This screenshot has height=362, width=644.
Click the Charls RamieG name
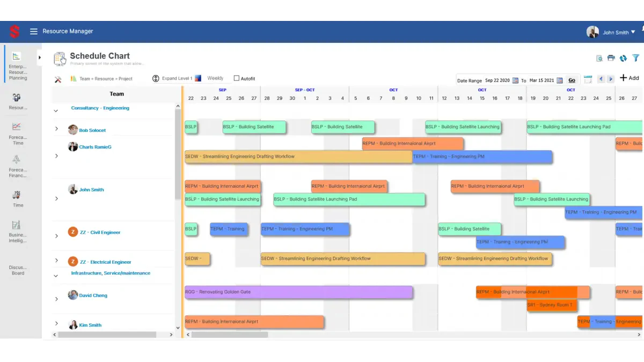[96, 147]
